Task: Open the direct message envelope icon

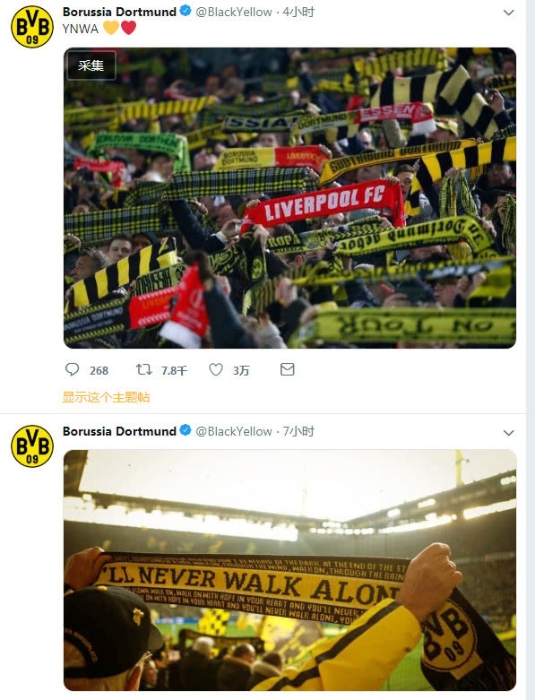Action: click(x=287, y=369)
